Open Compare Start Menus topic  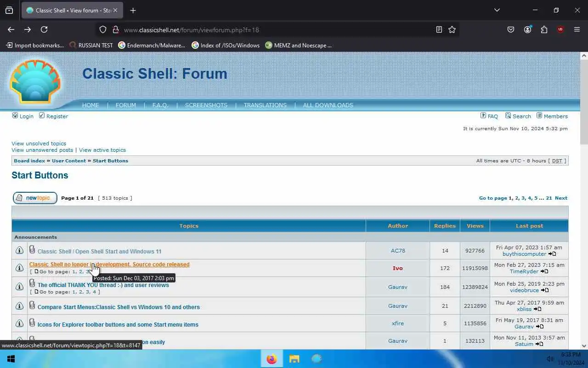coord(119,307)
